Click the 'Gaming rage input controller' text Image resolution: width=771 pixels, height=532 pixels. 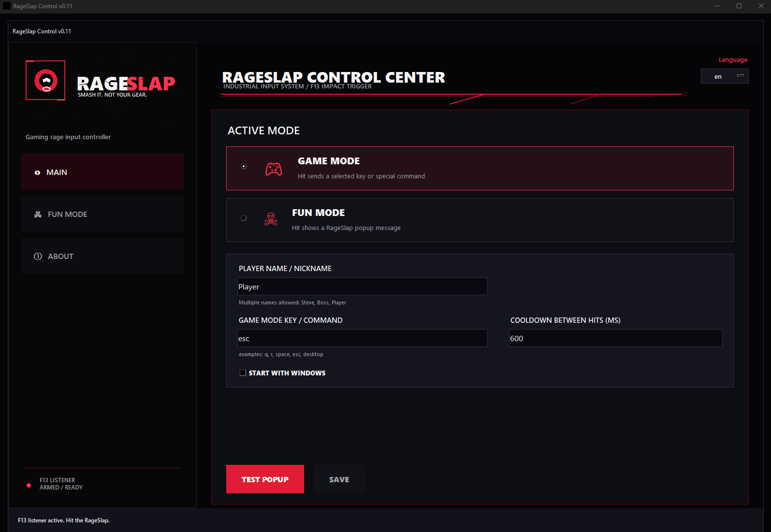(x=68, y=137)
